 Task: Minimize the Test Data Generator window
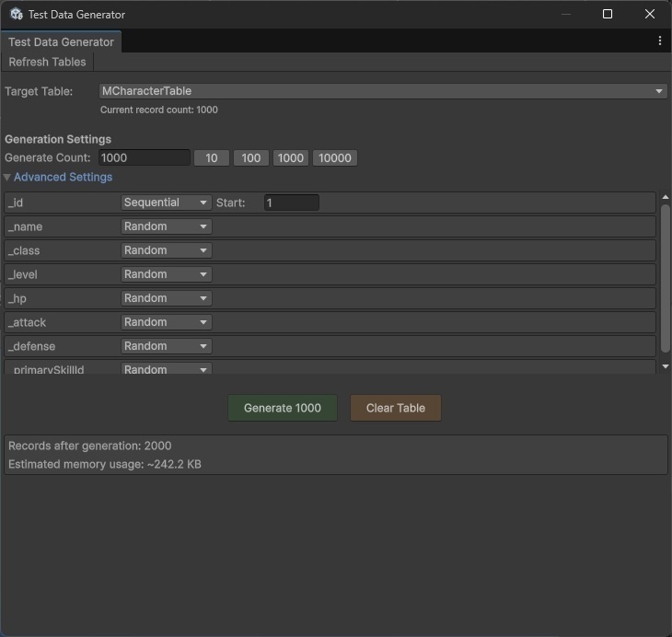coord(566,14)
